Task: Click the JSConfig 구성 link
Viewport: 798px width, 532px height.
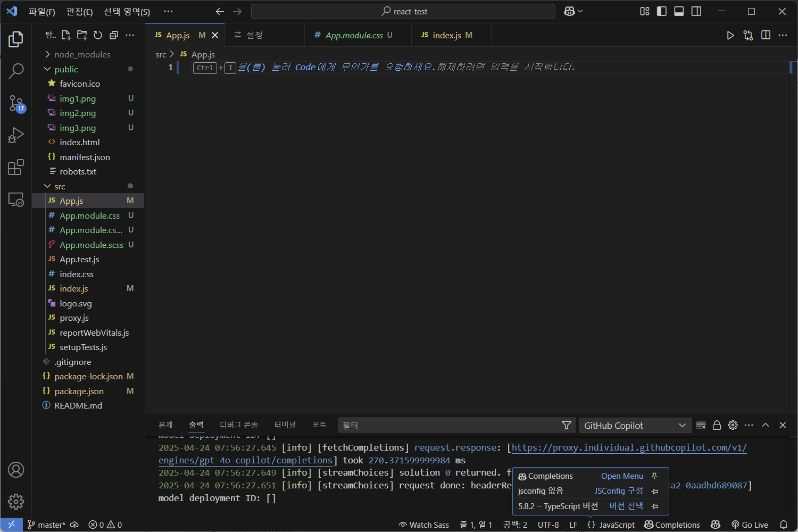Action: coord(619,491)
